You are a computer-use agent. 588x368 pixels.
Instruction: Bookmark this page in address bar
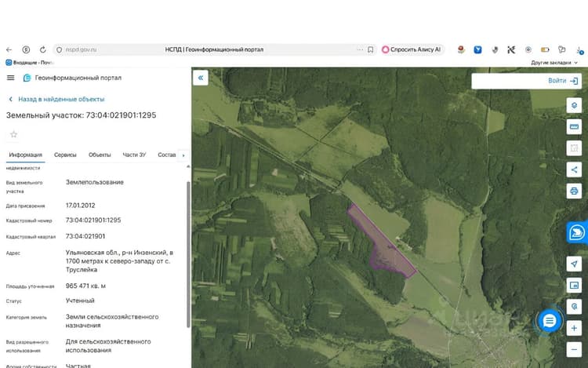tap(371, 49)
